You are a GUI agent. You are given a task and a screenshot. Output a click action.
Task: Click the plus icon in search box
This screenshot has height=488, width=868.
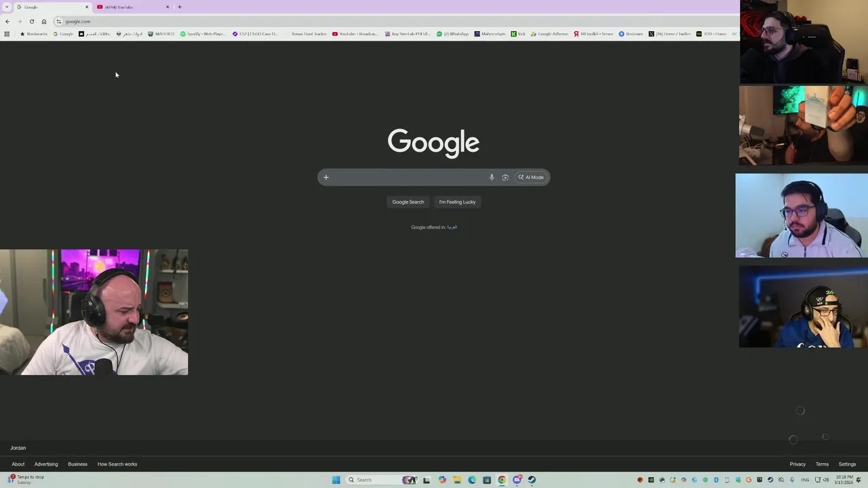point(325,178)
